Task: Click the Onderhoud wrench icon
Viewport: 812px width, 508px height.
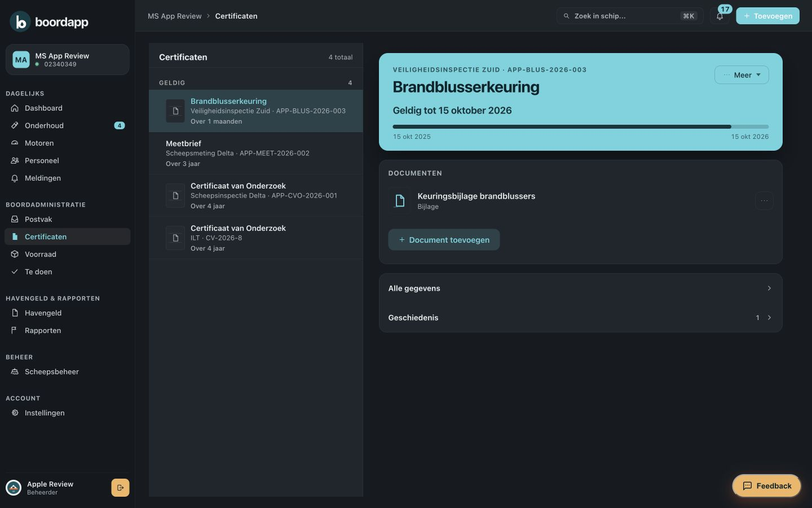Action: [15, 126]
